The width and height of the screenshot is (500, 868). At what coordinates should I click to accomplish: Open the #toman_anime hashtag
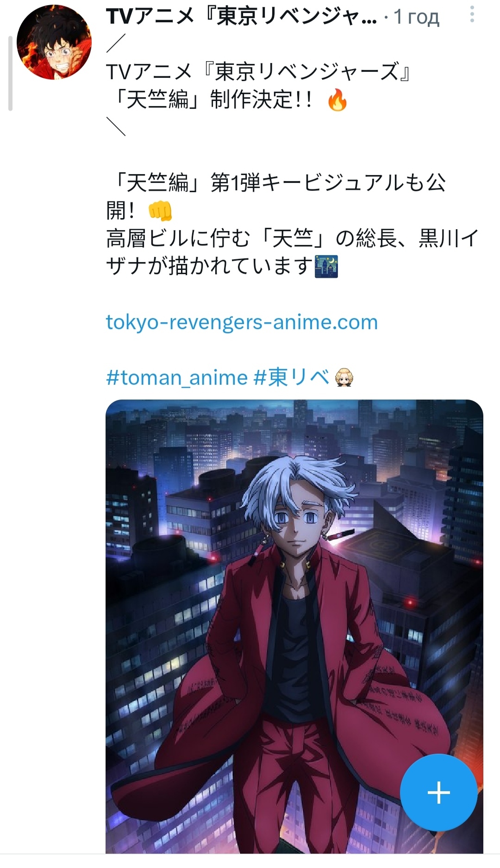tap(177, 377)
